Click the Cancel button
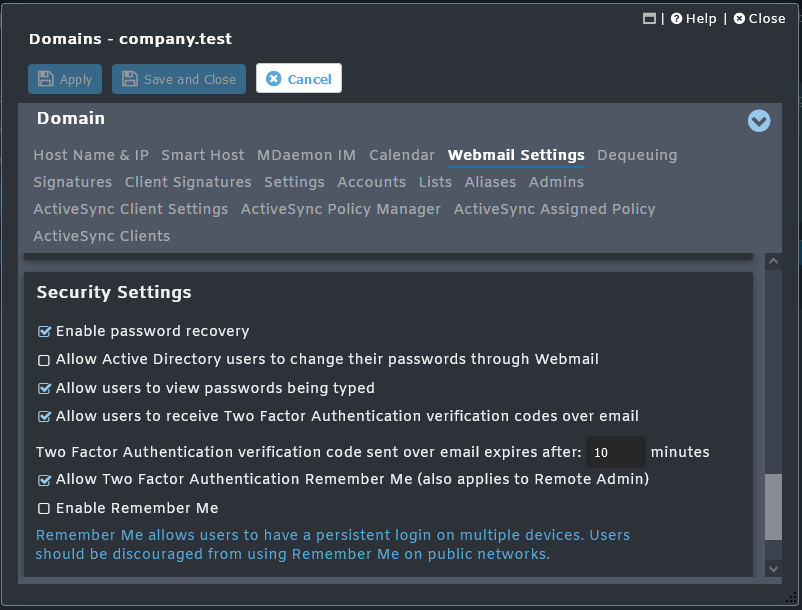This screenshot has width=802, height=610. [x=298, y=79]
